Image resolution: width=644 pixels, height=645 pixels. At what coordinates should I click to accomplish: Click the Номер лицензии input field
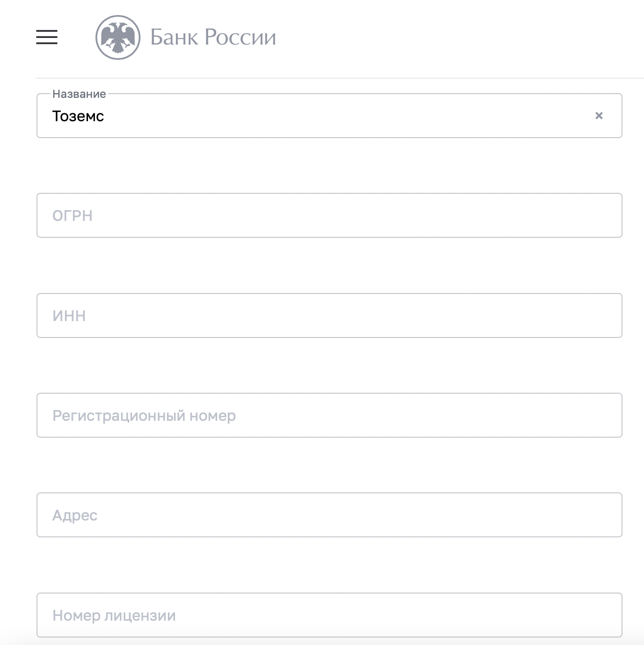click(x=329, y=615)
